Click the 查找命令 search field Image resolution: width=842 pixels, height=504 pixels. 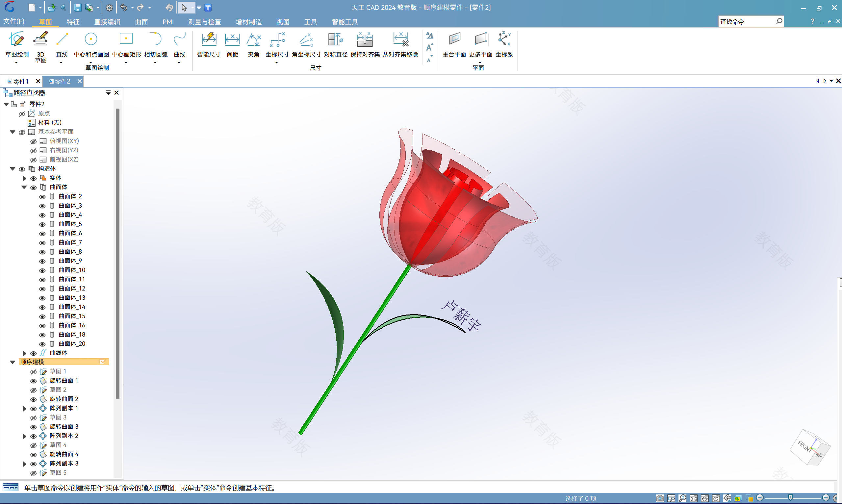pyautogui.click(x=751, y=21)
